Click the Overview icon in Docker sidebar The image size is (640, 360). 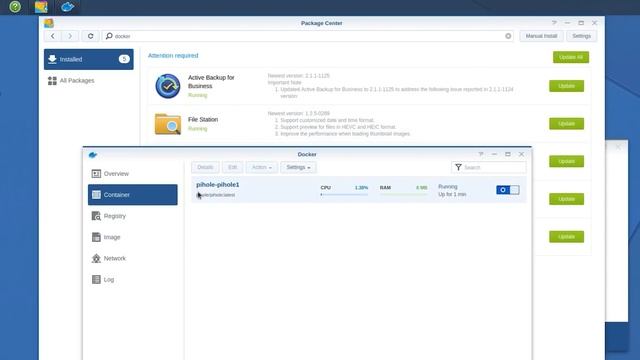click(96, 174)
